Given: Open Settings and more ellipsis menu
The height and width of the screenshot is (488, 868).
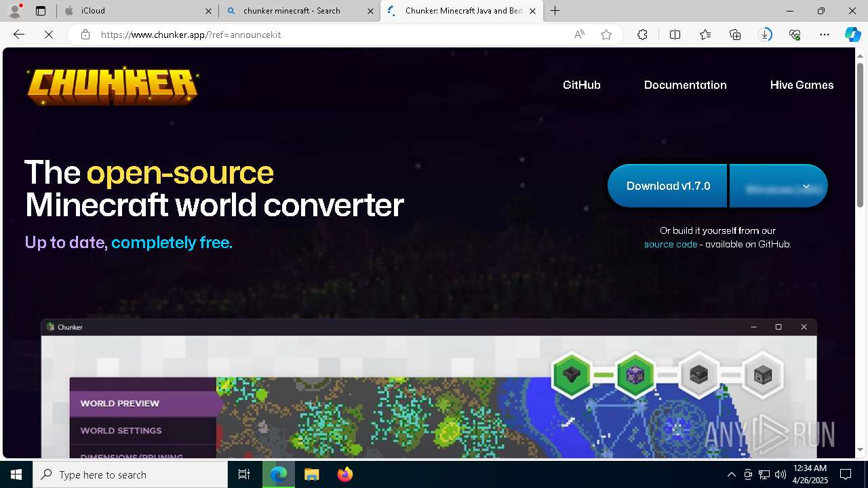Looking at the screenshot, I should tap(825, 35).
